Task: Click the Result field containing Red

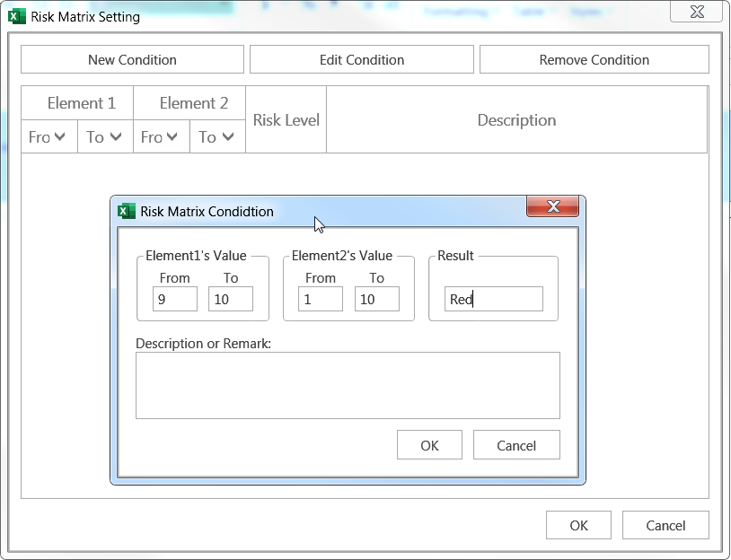Action: (494, 300)
